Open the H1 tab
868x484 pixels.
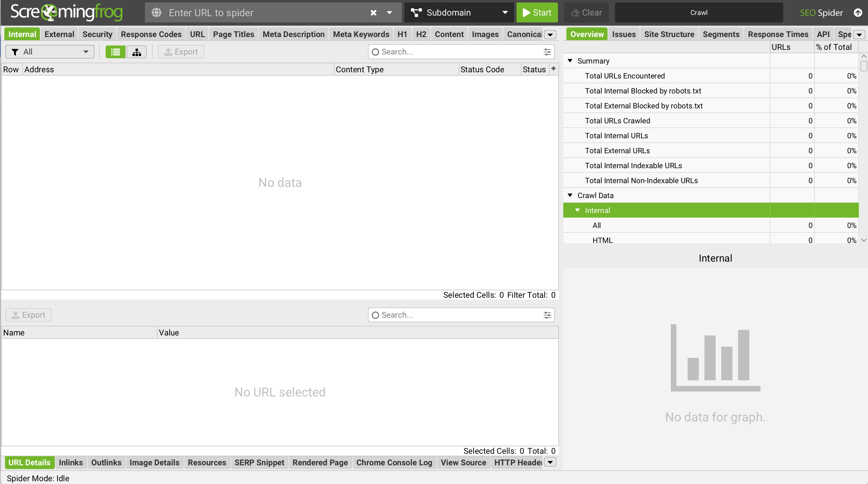[x=402, y=34]
